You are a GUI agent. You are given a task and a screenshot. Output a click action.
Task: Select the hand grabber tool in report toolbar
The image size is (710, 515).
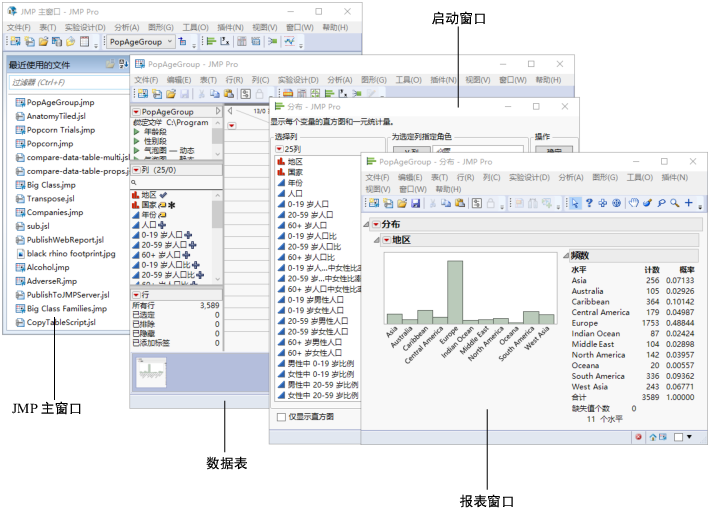click(634, 203)
